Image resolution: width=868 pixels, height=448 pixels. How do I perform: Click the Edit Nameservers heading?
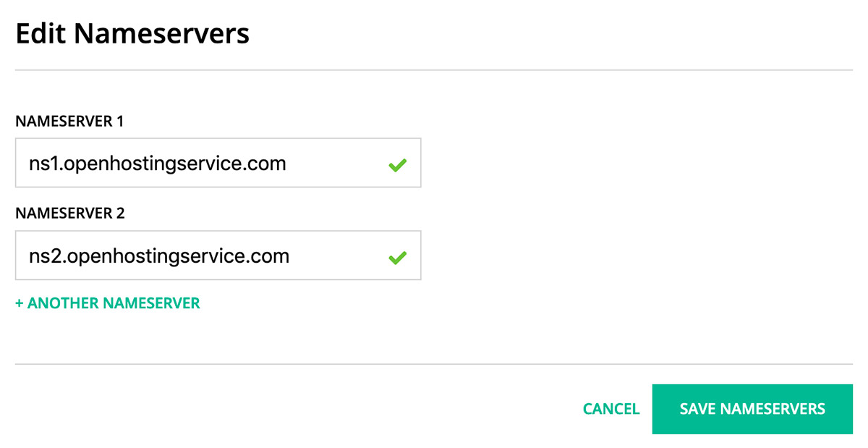[132, 33]
